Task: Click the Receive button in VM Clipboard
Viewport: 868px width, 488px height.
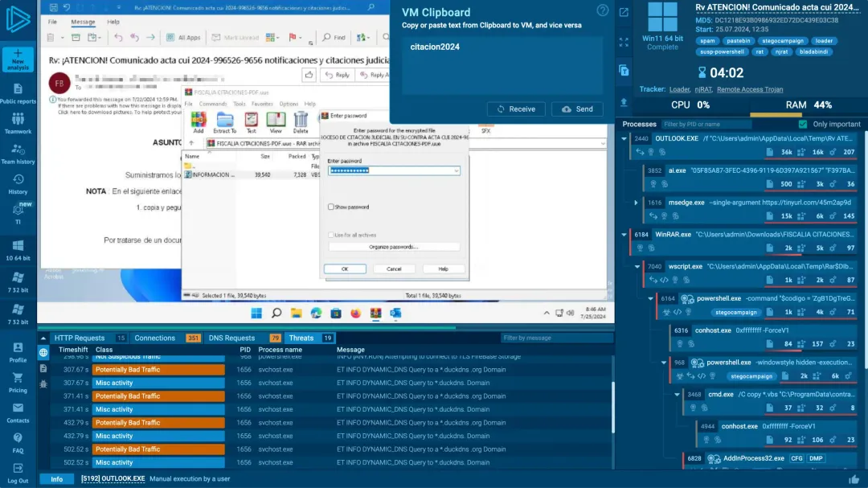Action: tap(516, 109)
